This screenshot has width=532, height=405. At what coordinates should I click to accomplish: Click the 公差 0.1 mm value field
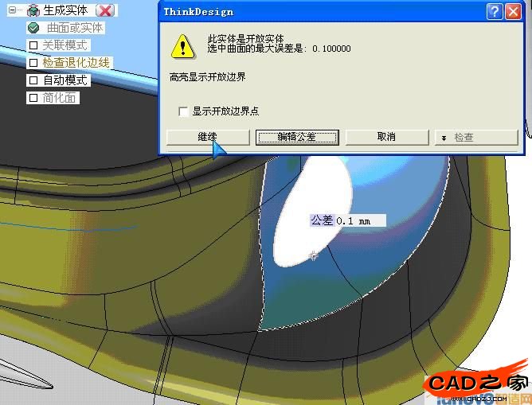coord(359,220)
